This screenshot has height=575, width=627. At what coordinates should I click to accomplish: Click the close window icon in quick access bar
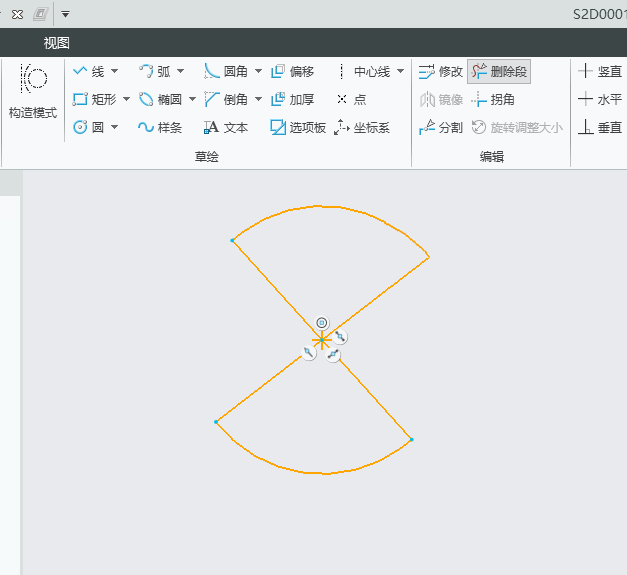tap(17, 15)
